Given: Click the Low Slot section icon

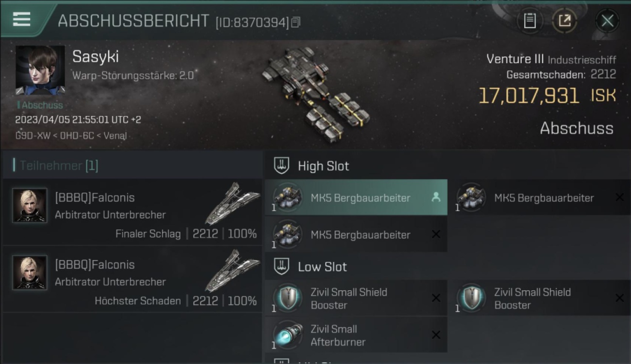Looking at the screenshot, I should point(282,266).
